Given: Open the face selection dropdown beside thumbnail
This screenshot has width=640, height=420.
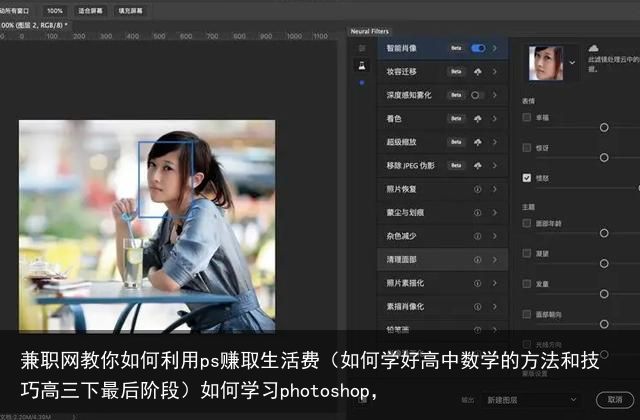Looking at the screenshot, I should pos(572,63).
